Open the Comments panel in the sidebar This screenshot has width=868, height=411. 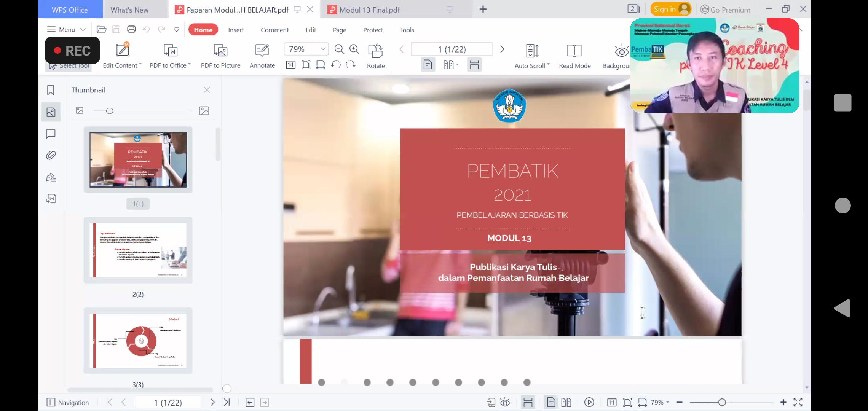coord(51,134)
